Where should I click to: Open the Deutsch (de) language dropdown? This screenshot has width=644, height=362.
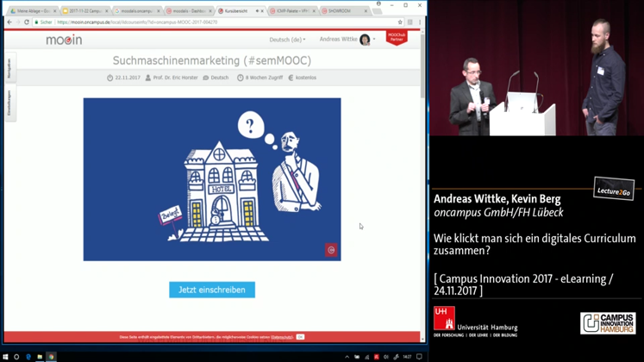[x=287, y=40]
